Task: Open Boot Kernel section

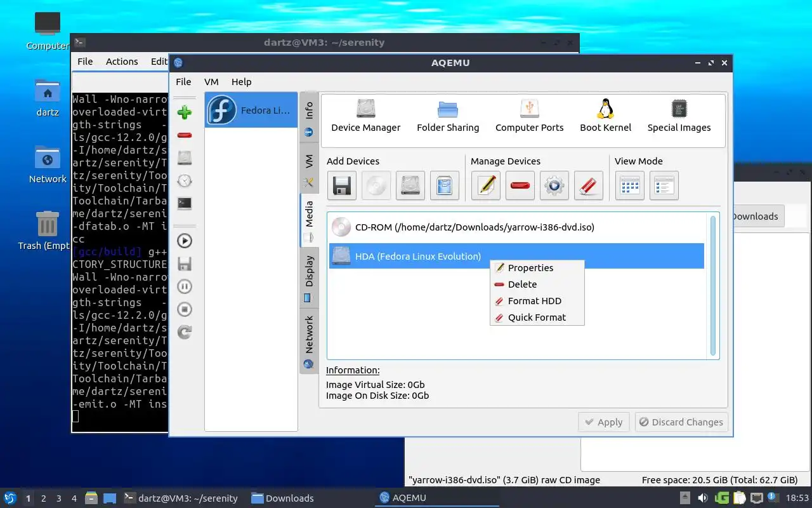Action: pos(606,116)
